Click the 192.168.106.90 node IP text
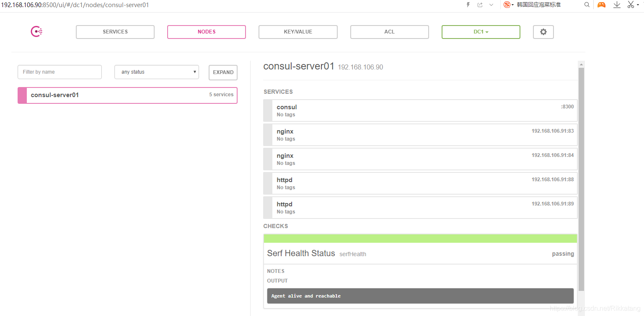644x316 pixels. (x=360, y=67)
